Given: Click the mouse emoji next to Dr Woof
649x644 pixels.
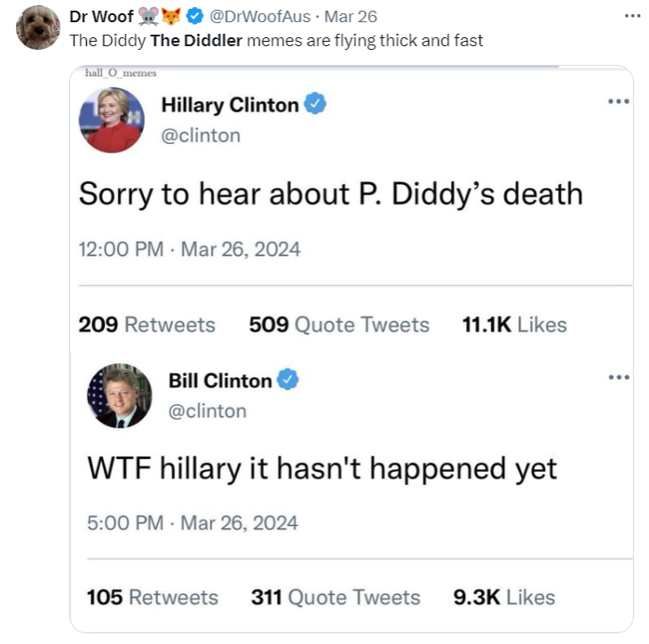Looking at the screenshot, I should tap(148, 17).
